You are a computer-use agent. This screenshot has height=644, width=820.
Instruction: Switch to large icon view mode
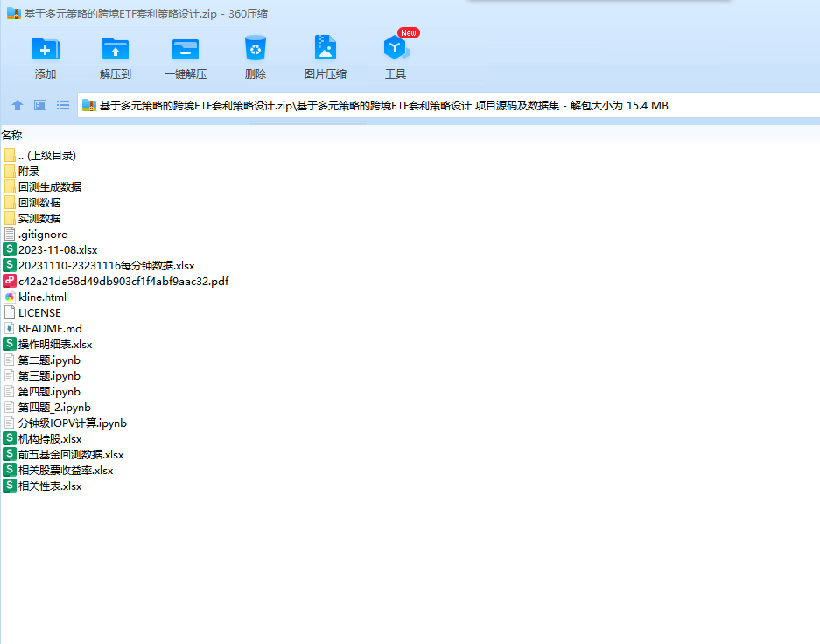click(40, 105)
